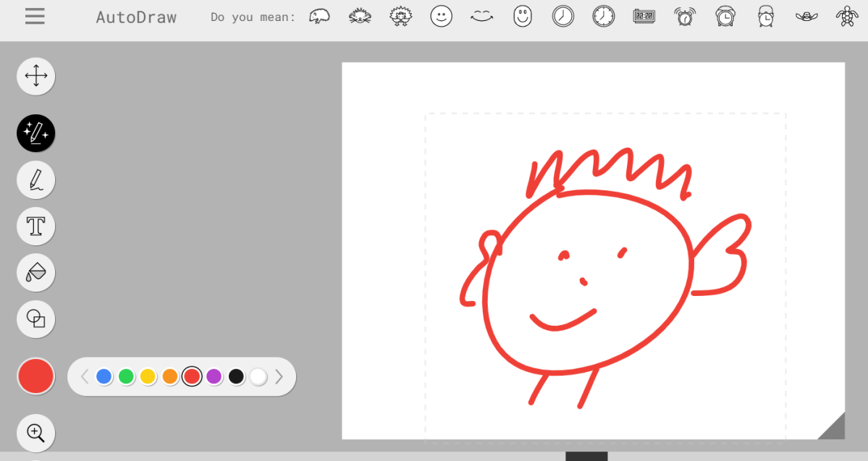The width and height of the screenshot is (868, 461).
Task: Choose the digital clock suggestion
Action: point(644,15)
